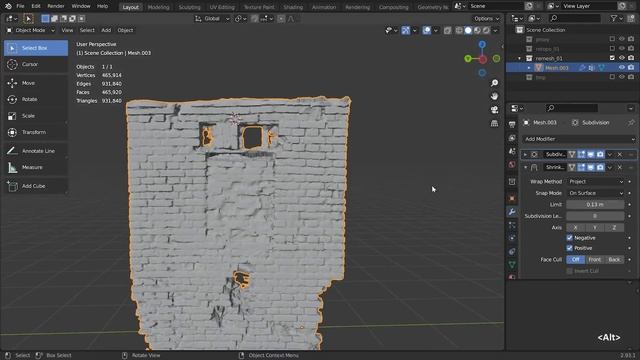Viewport: 640px width, 360px height.
Task: Click the Blender logo icon
Action: tap(8, 6)
